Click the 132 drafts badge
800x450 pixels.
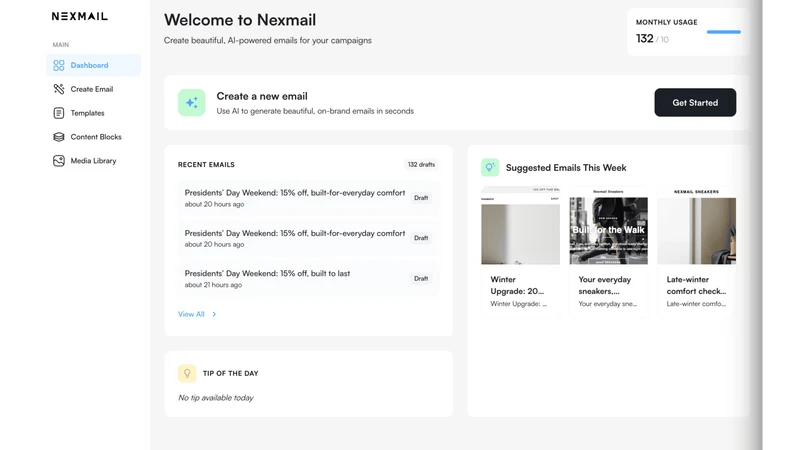click(x=421, y=165)
